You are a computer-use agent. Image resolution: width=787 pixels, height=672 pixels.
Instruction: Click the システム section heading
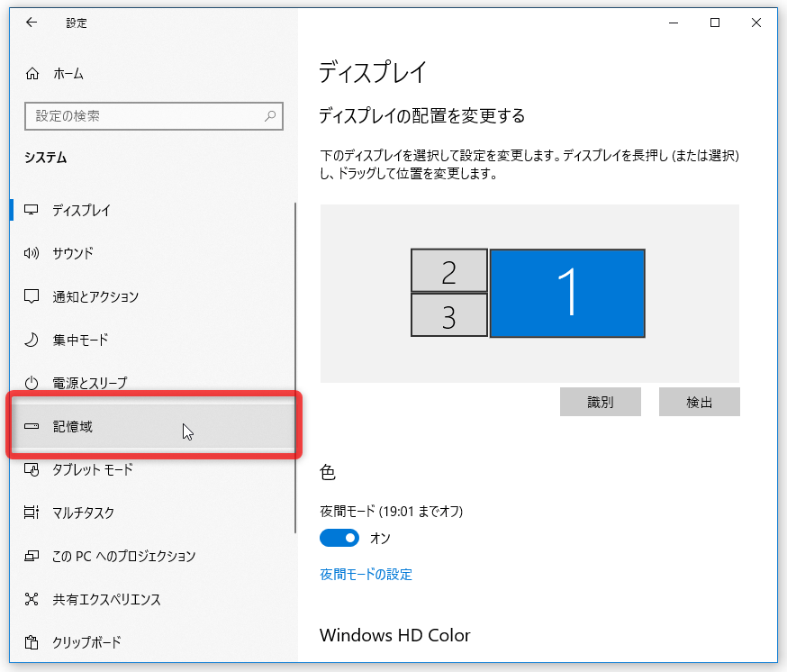pyautogui.click(x=46, y=158)
